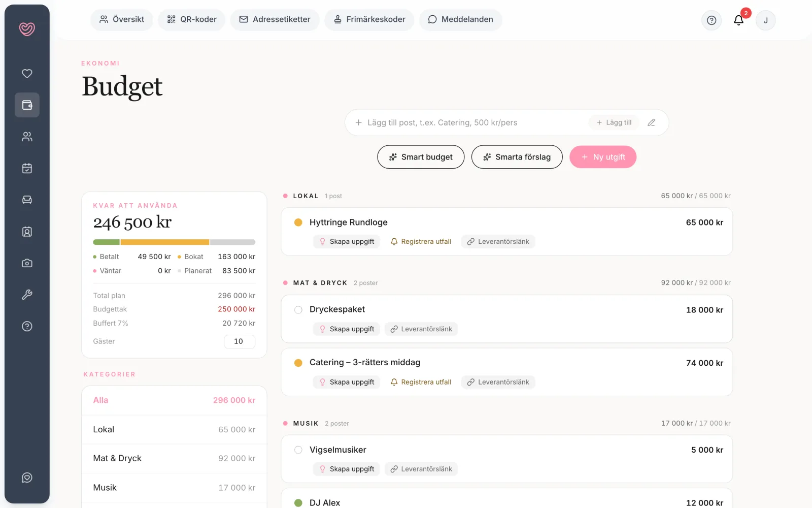Click the help question mark in top bar
The image size is (812, 508).
(x=712, y=20)
